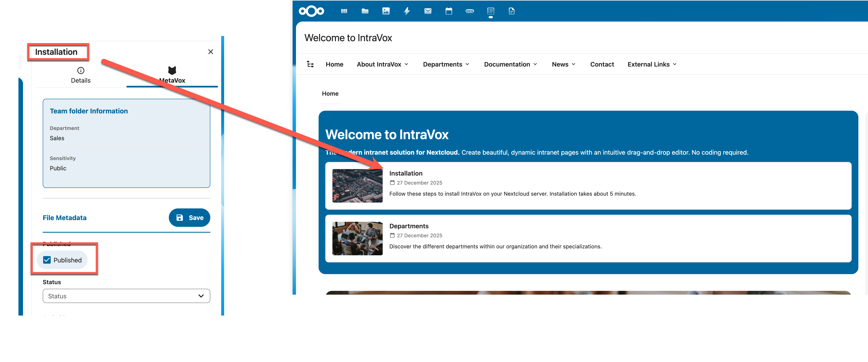Screen dimensions: 868x362
Task: Switch to the Details tab
Action: pyautogui.click(x=81, y=75)
